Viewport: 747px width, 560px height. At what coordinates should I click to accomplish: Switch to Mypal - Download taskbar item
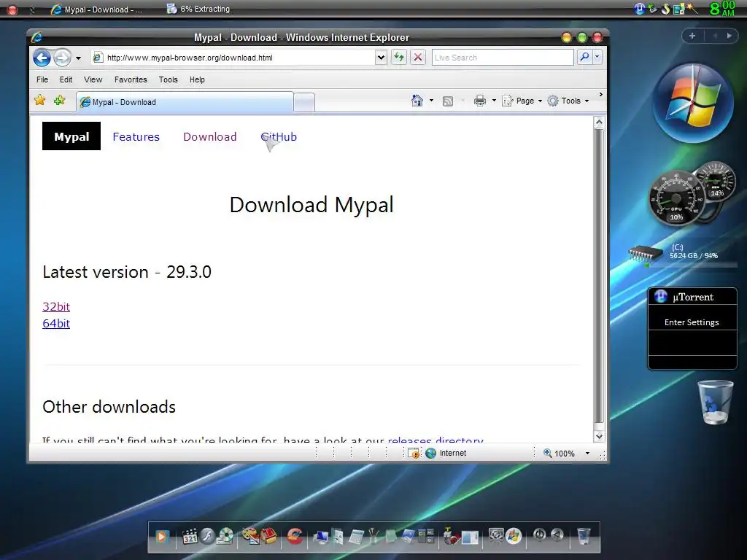pyautogui.click(x=97, y=9)
